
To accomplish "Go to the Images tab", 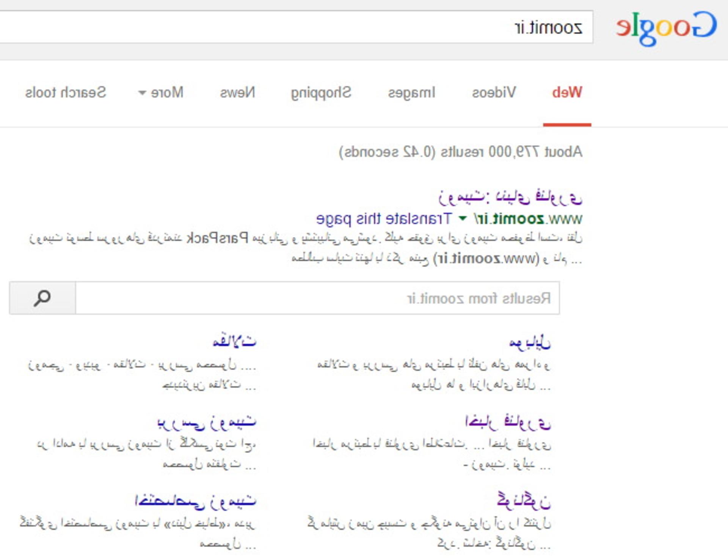I will (412, 93).
